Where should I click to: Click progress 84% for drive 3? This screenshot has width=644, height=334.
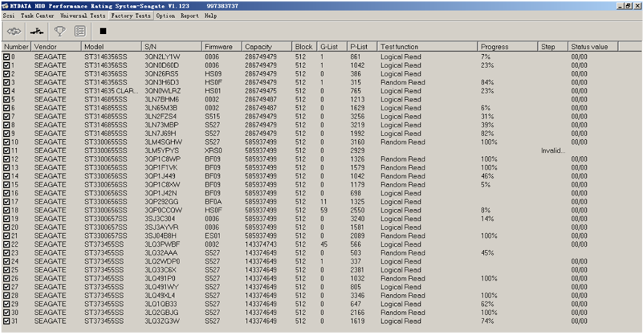click(x=487, y=82)
